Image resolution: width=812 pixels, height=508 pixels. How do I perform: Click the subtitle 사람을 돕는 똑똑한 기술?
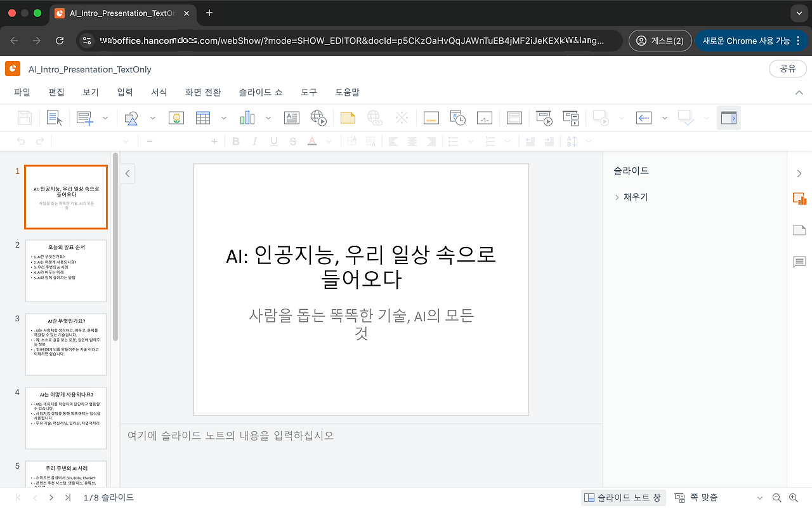361,324
